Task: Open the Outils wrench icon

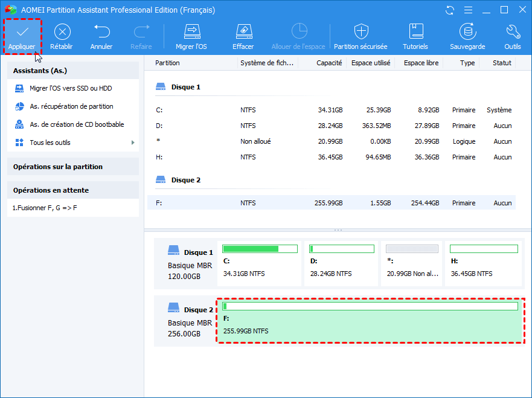Action: coord(512,32)
